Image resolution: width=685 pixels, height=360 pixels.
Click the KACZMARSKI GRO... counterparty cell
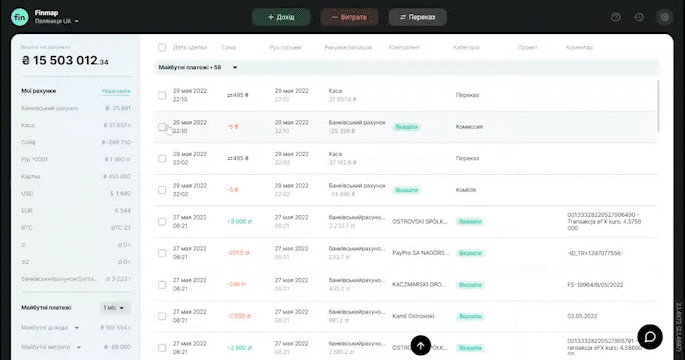click(419, 285)
